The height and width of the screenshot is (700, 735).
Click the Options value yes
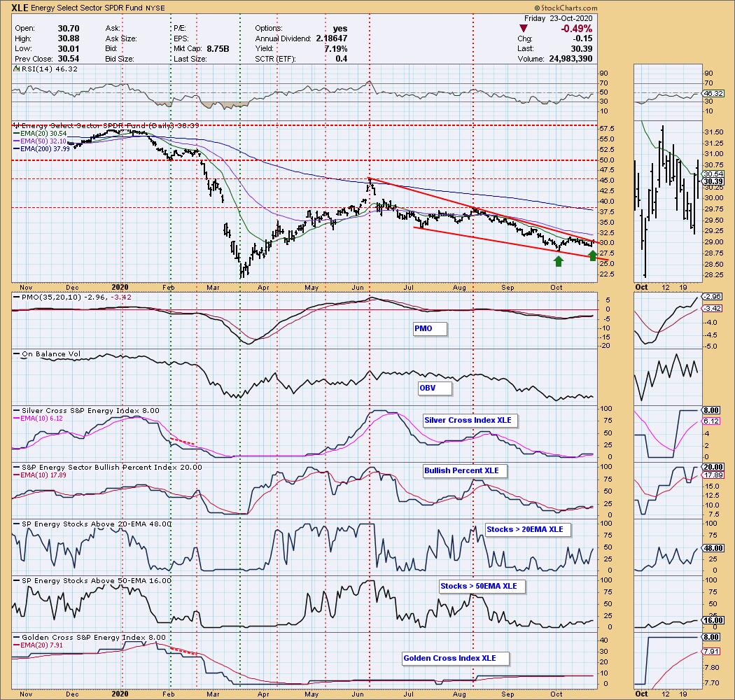pos(339,29)
